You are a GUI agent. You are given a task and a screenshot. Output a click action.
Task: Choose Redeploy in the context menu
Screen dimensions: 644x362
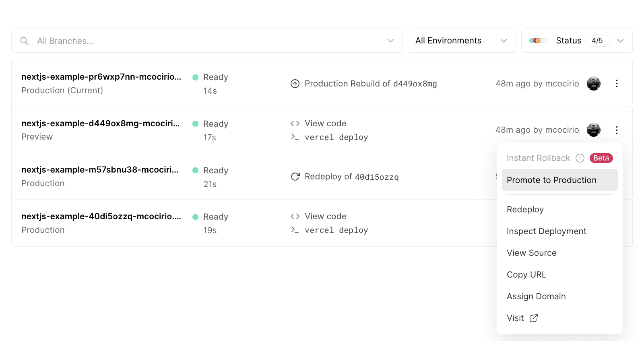click(x=525, y=210)
